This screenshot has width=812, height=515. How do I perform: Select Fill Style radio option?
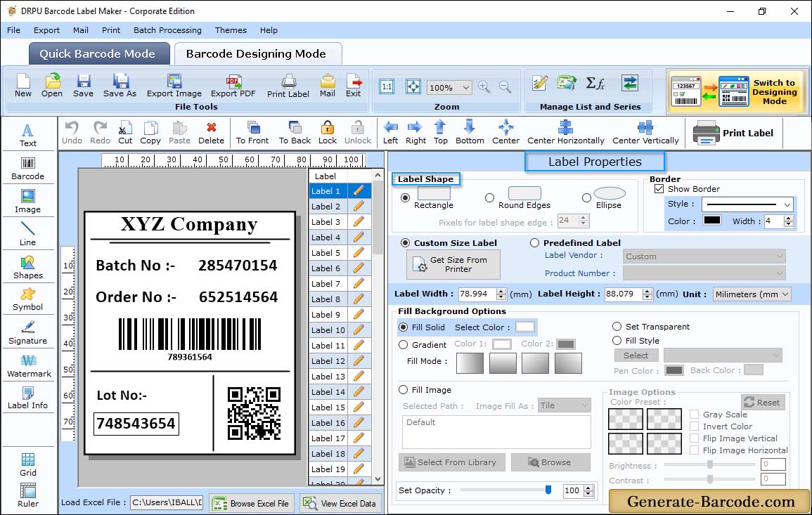617,341
